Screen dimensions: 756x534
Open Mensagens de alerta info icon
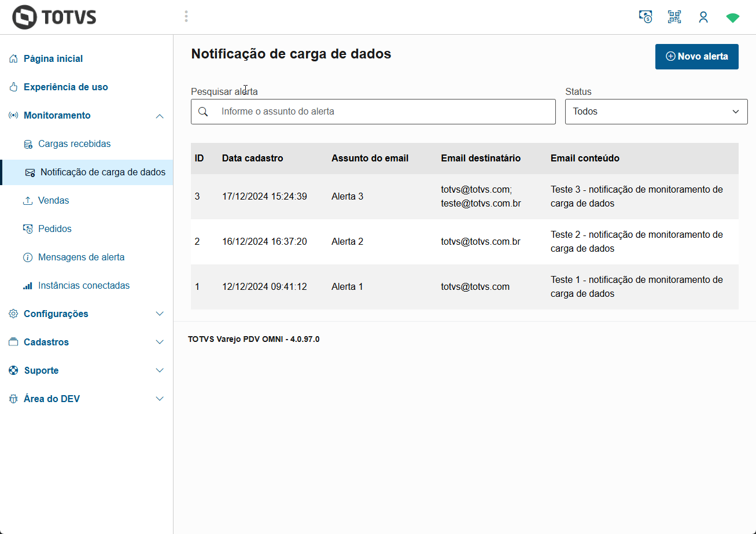click(27, 257)
